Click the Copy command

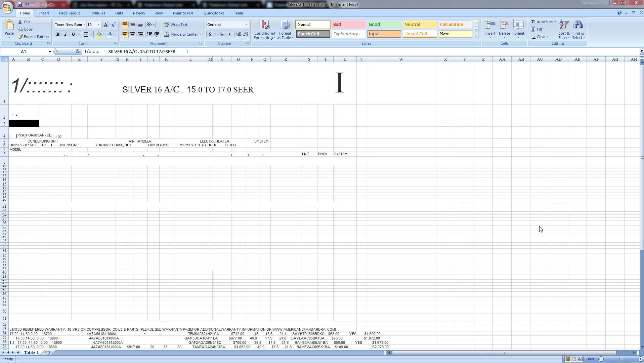click(x=25, y=29)
